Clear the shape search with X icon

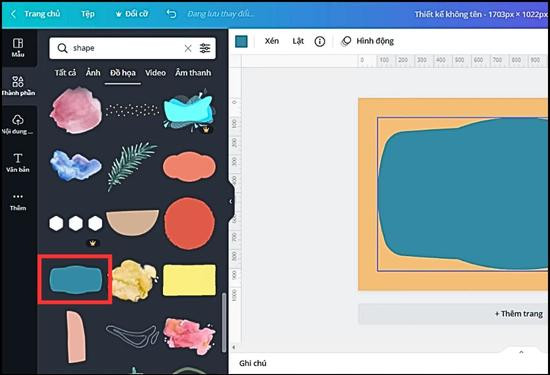pos(188,48)
